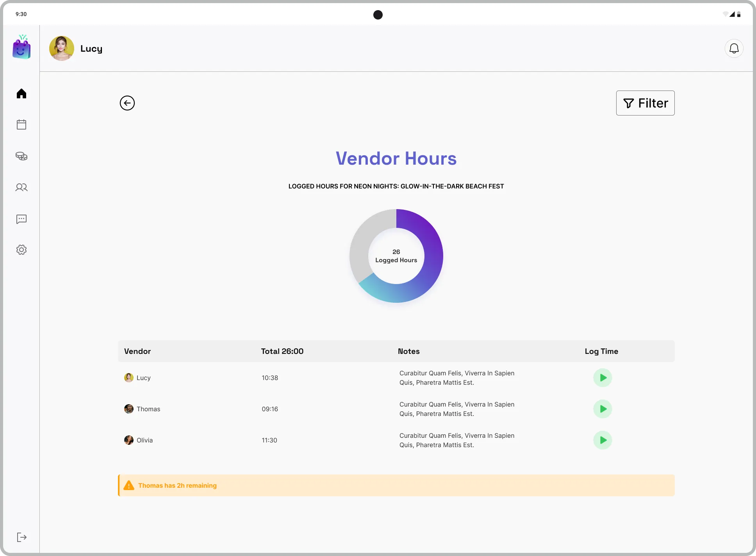This screenshot has height=556, width=756.
Task: Open notifications bell icon
Action: coord(734,48)
